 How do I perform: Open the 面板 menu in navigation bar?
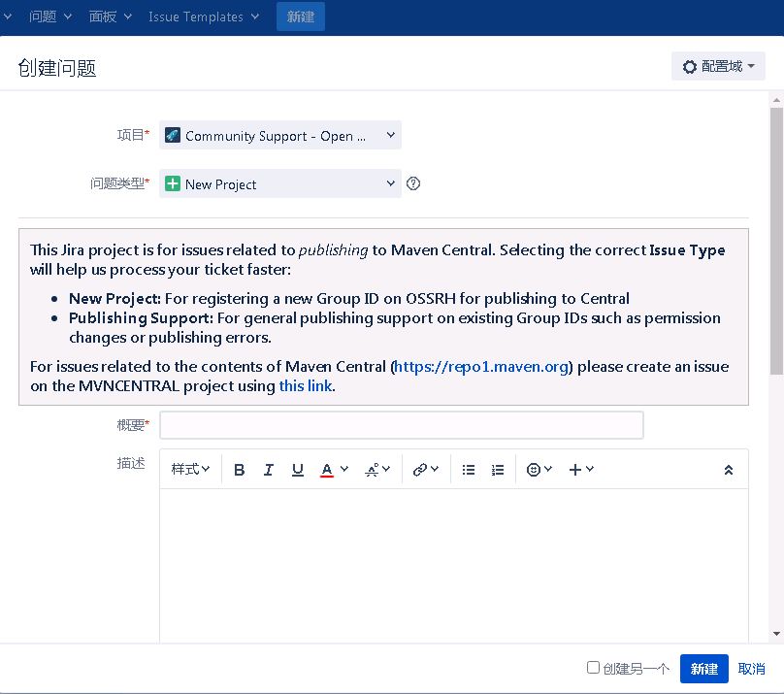point(110,17)
